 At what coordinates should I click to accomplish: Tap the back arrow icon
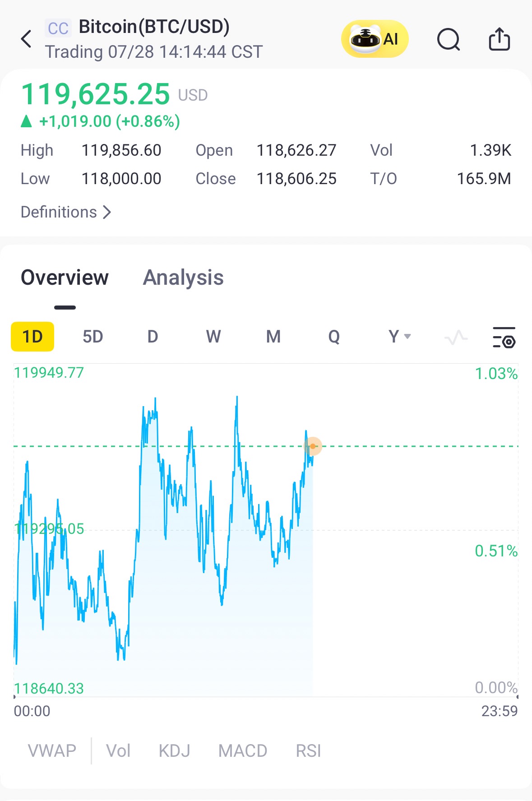click(26, 39)
